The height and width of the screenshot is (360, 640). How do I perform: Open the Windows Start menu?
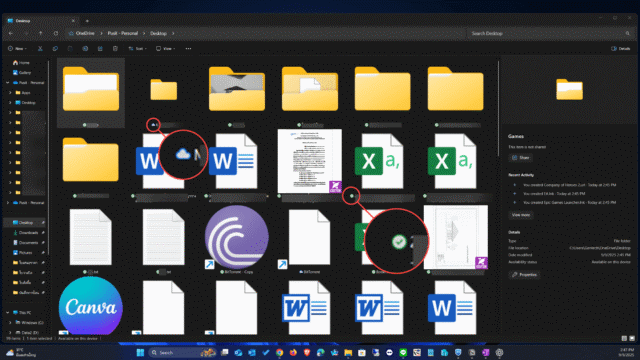[140, 353]
